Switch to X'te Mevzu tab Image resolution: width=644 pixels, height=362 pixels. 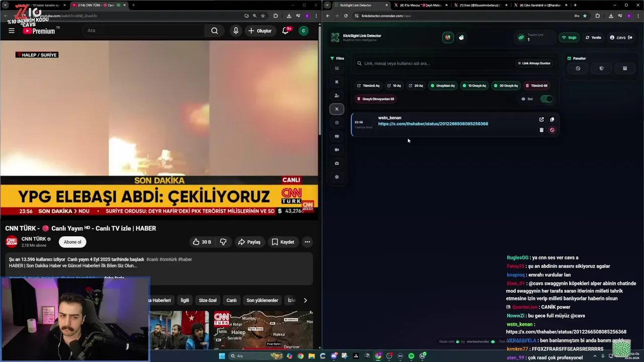[421, 5]
